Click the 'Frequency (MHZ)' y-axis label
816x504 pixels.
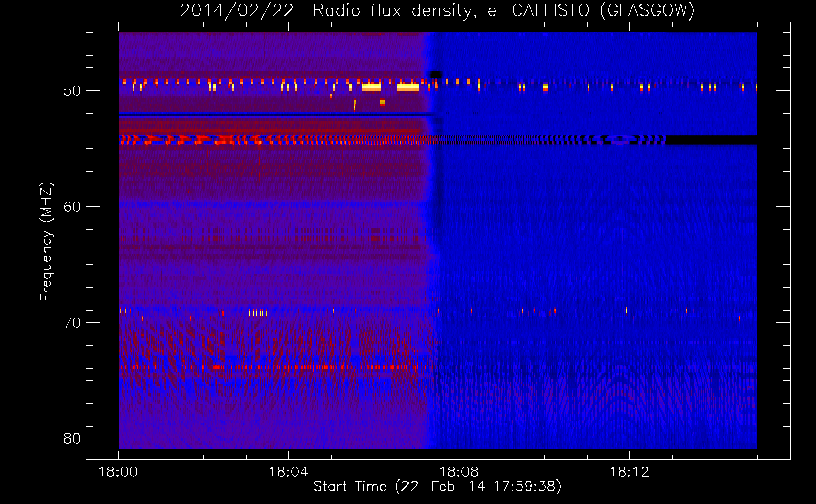pyautogui.click(x=46, y=242)
